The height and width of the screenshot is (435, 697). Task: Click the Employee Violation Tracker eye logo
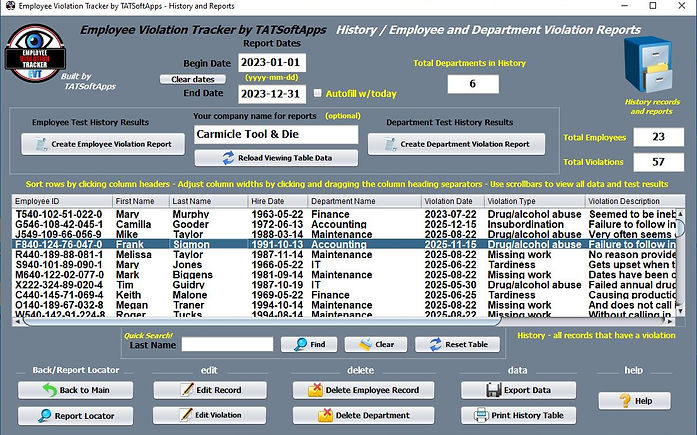(x=35, y=53)
